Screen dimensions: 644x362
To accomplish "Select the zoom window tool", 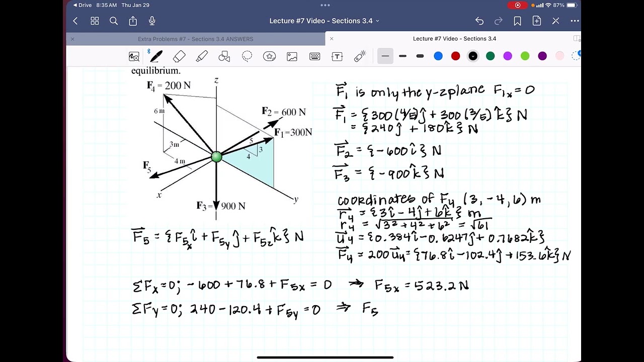I will pos(134,56).
